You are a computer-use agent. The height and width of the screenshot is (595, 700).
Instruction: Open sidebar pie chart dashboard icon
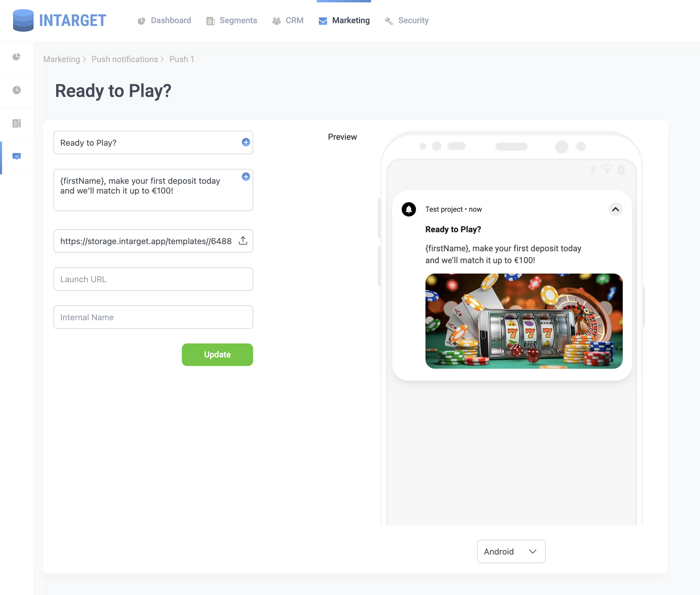(17, 57)
